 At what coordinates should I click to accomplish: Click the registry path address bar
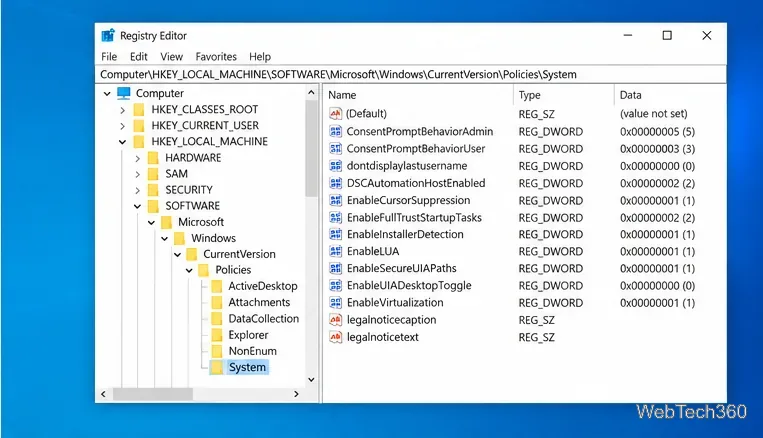[x=411, y=74]
